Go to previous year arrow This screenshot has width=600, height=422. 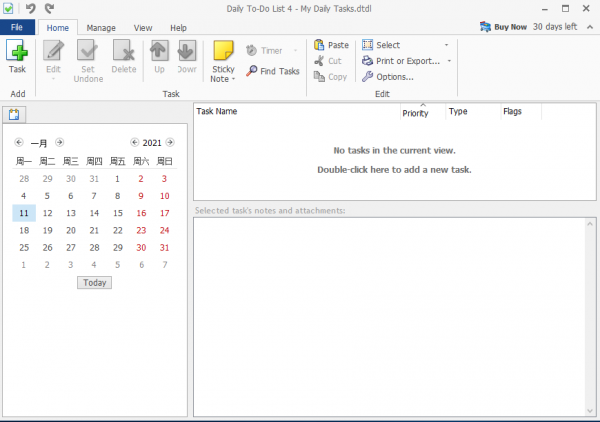[x=134, y=142]
